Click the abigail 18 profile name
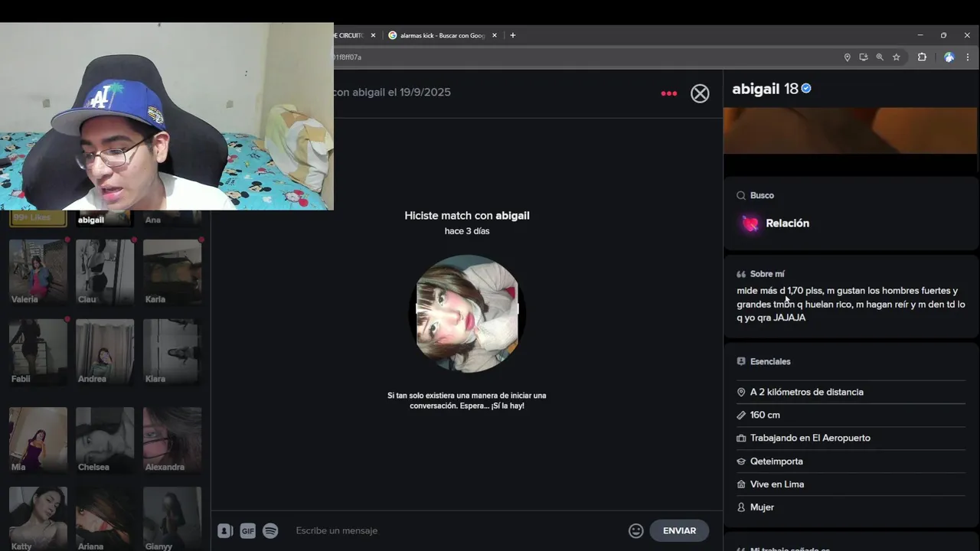 [765, 89]
